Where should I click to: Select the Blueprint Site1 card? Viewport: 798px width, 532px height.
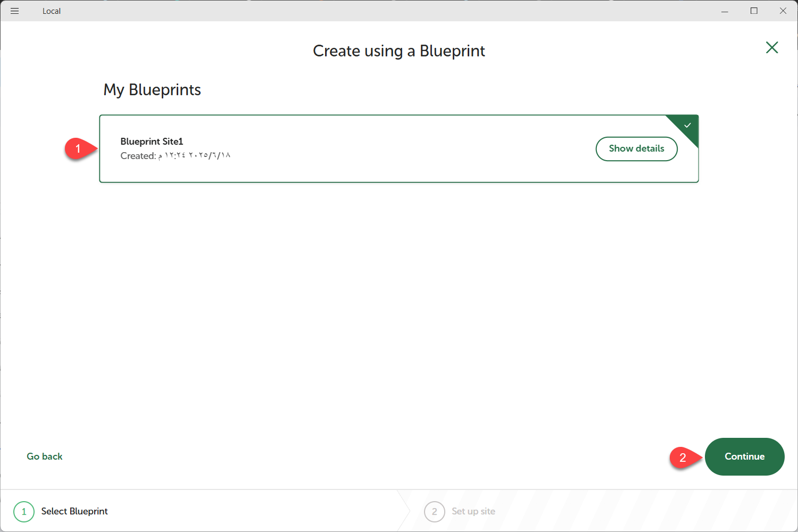click(x=372, y=149)
